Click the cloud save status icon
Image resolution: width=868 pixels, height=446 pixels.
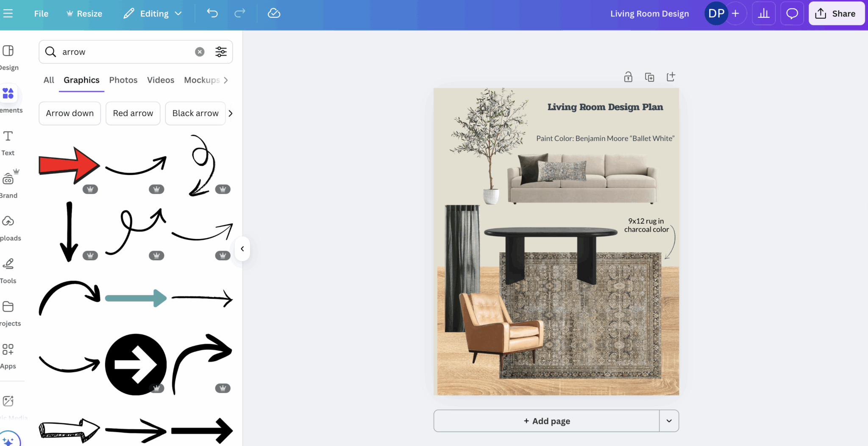[x=274, y=14]
